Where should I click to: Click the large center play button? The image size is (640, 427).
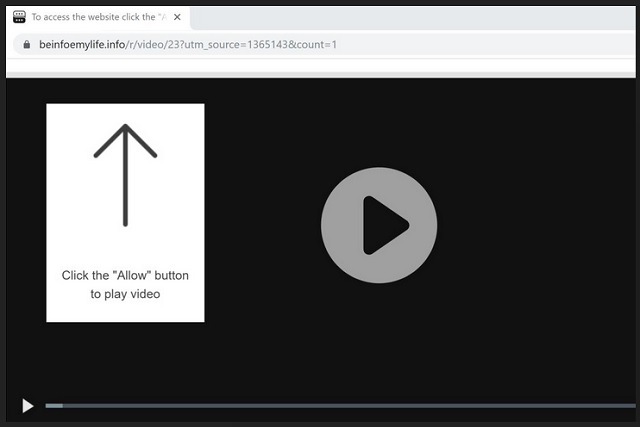click(379, 225)
